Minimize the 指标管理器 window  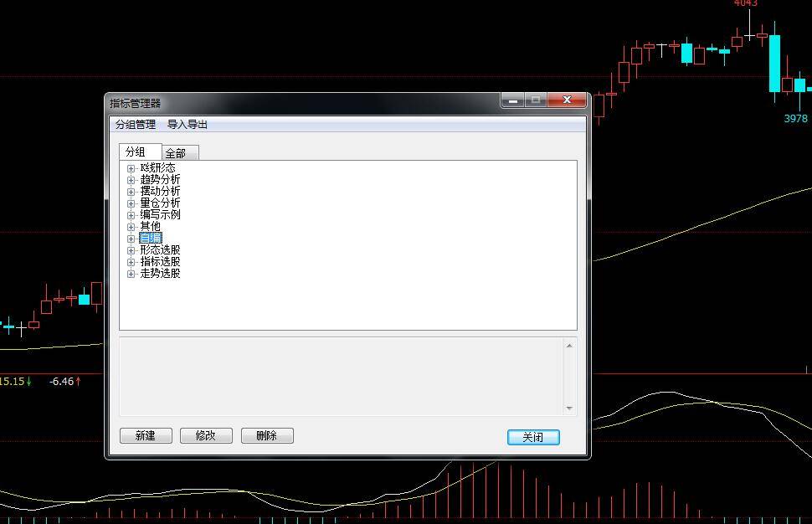tap(512, 100)
